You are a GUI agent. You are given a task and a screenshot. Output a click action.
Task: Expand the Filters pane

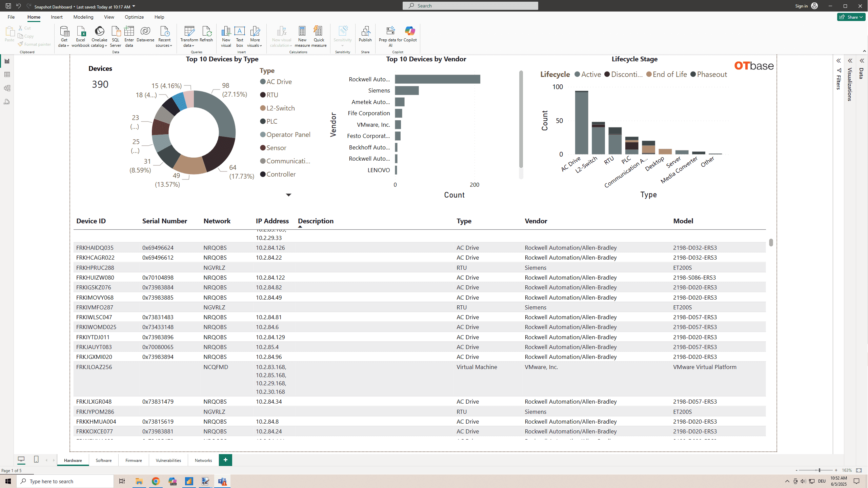[x=839, y=61]
